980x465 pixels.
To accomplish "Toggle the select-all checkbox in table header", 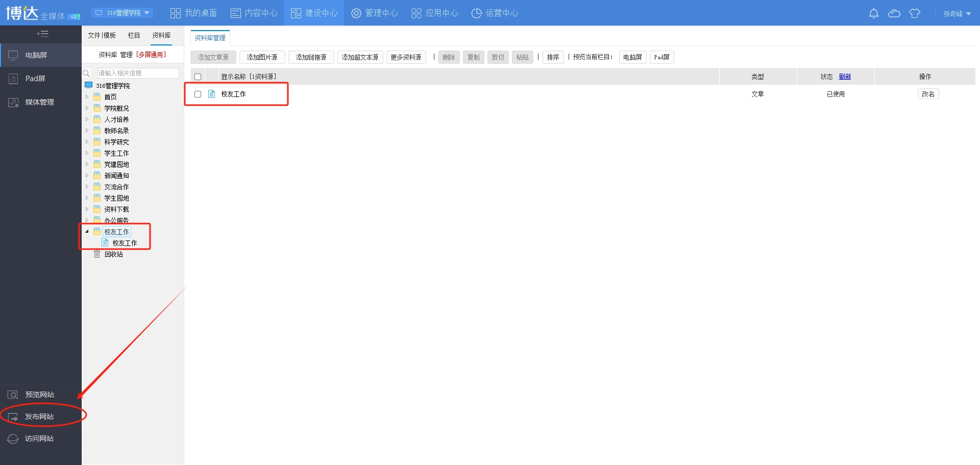I will [x=198, y=77].
